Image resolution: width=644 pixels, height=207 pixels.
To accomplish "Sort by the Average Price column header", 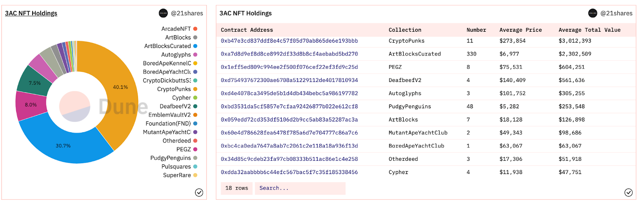I will pos(520,30).
